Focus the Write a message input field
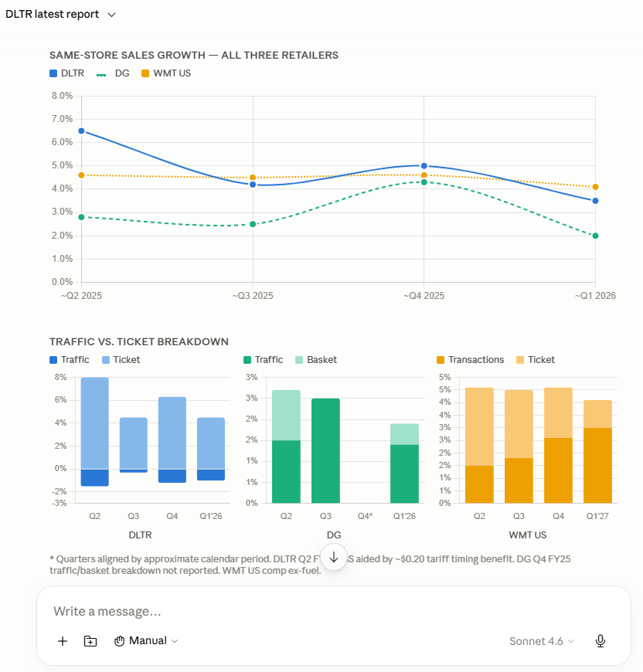This screenshot has height=672, width=643. click(x=334, y=611)
